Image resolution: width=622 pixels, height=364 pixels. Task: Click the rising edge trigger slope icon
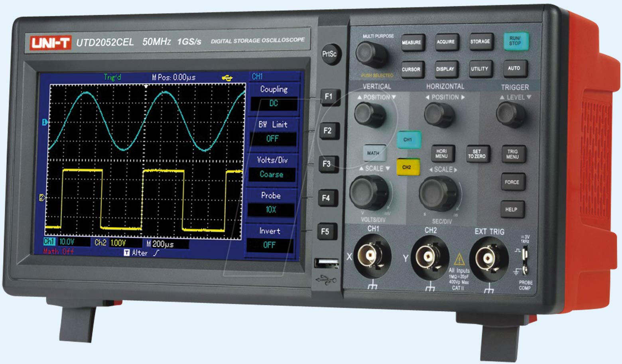point(156,253)
